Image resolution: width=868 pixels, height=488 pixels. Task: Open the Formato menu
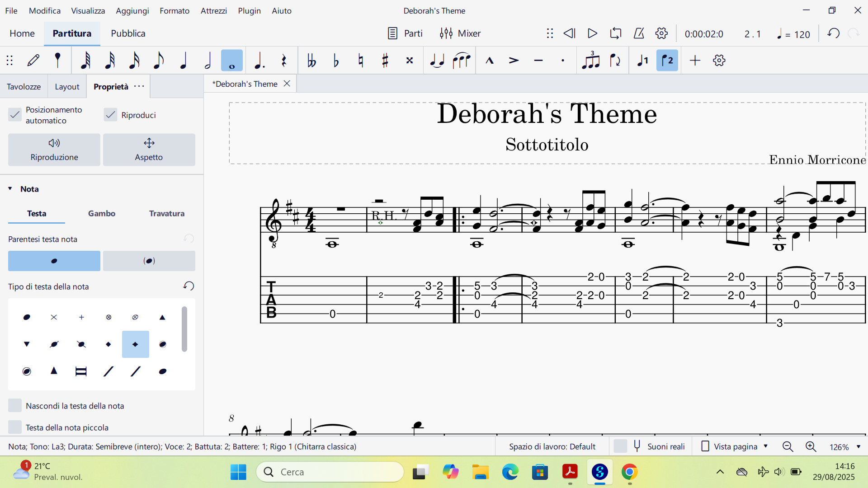(x=175, y=10)
